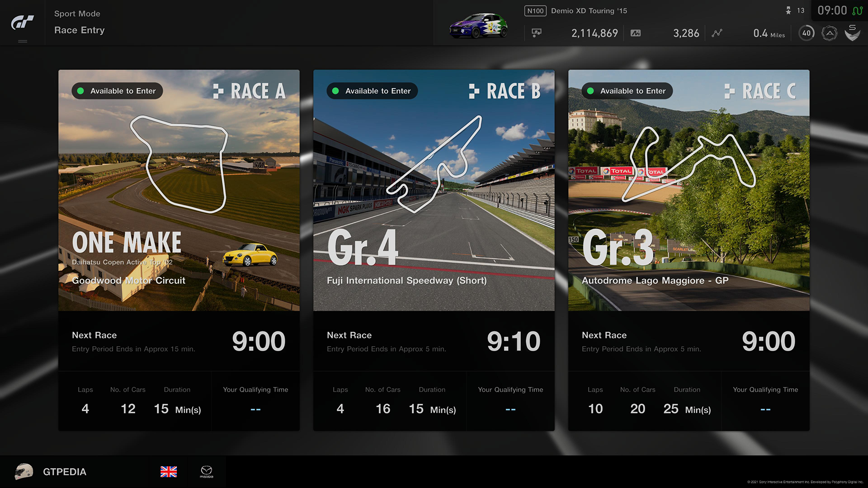Click the daily workout runner icon
This screenshot has height=488, width=868.
click(788, 10)
